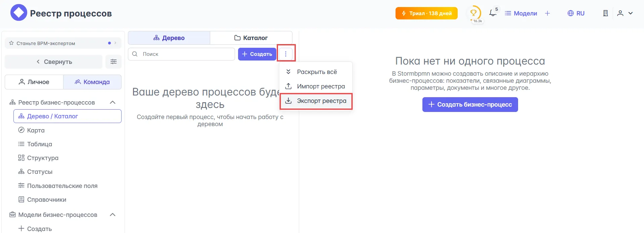644x233 pixels.
Task: Open the organization building icon
Action: point(605,13)
